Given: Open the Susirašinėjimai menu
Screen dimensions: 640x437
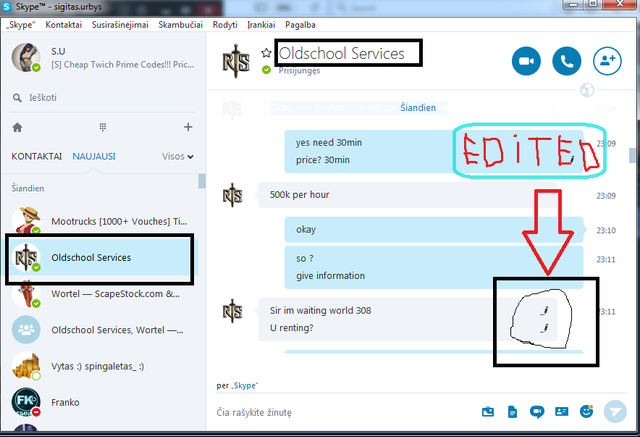Looking at the screenshot, I should [120, 25].
